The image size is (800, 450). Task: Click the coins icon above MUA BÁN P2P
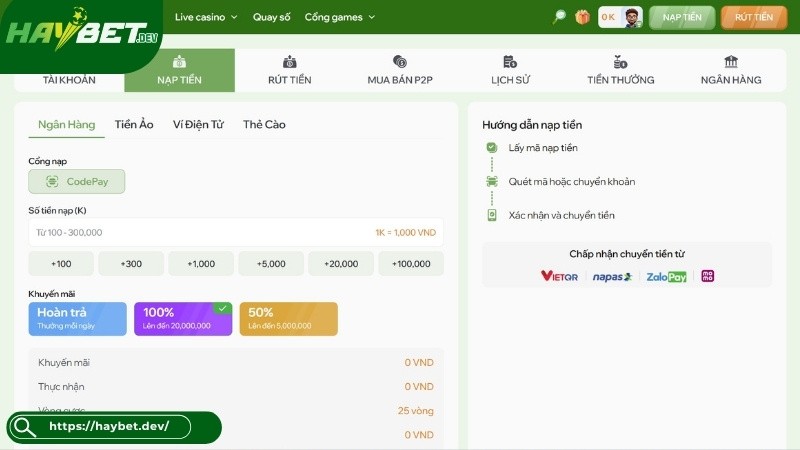pos(399,62)
